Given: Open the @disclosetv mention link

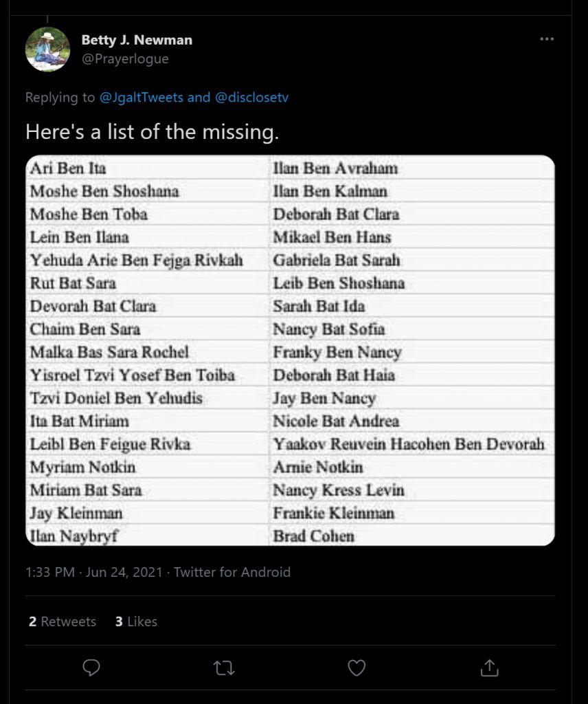Looking at the screenshot, I should pyautogui.click(x=251, y=98).
